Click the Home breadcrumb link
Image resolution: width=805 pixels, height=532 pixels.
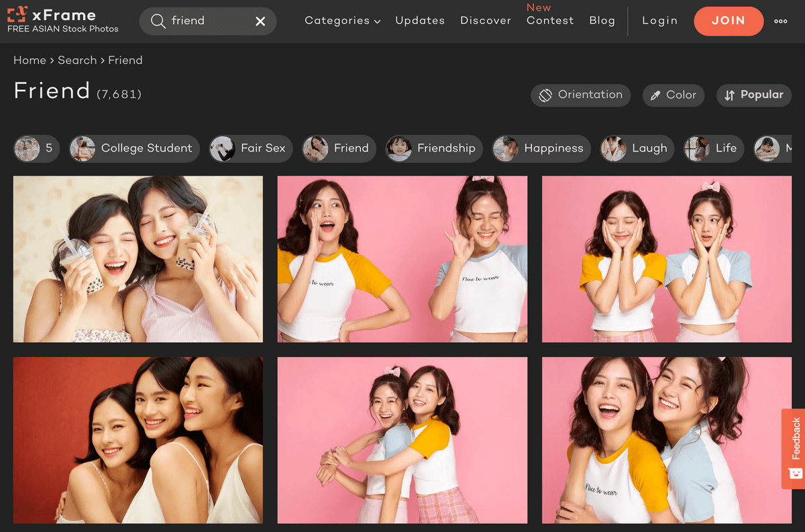tap(30, 60)
